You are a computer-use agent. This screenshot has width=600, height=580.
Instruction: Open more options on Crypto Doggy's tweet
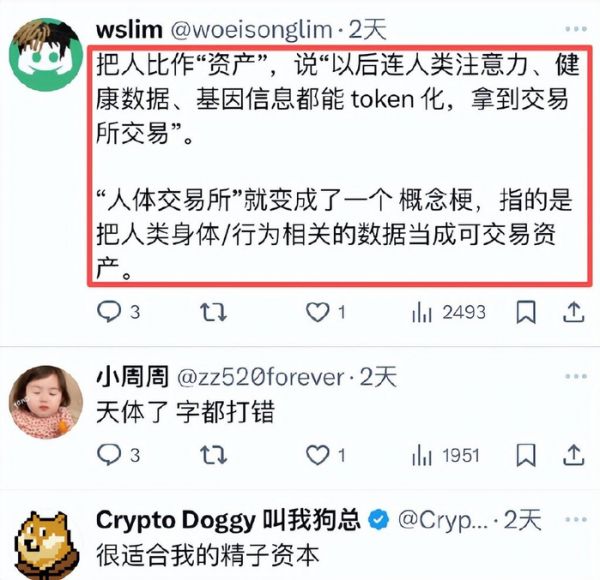[x=576, y=520]
